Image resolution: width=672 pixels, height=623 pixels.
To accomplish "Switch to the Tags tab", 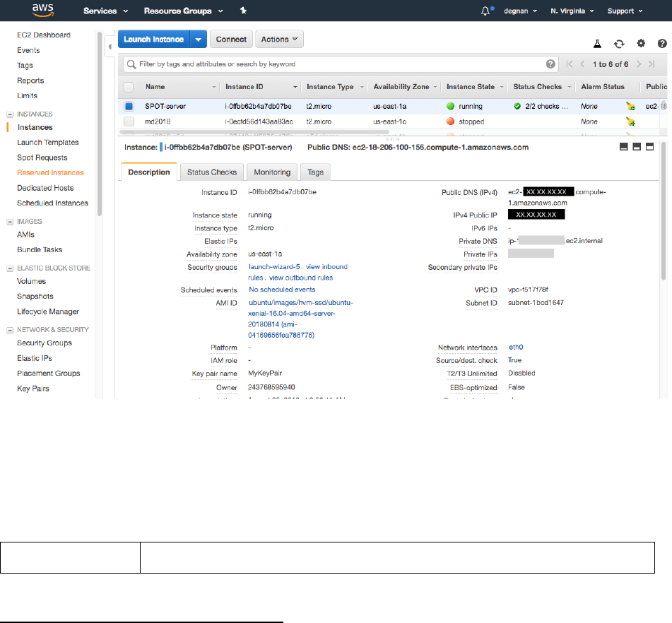I will pyautogui.click(x=315, y=172).
